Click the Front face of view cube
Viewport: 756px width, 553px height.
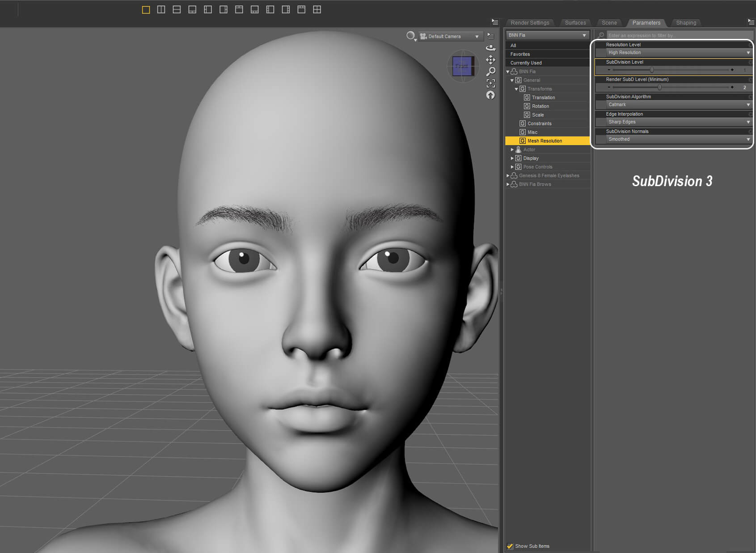pyautogui.click(x=462, y=66)
